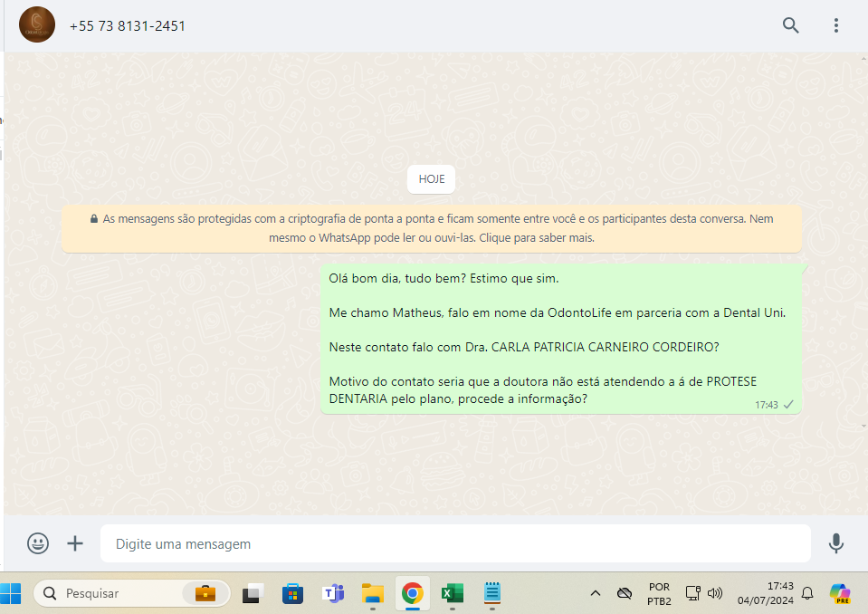Open the emoji picker
Viewport: 868px width, 614px height.
click(38, 543)
